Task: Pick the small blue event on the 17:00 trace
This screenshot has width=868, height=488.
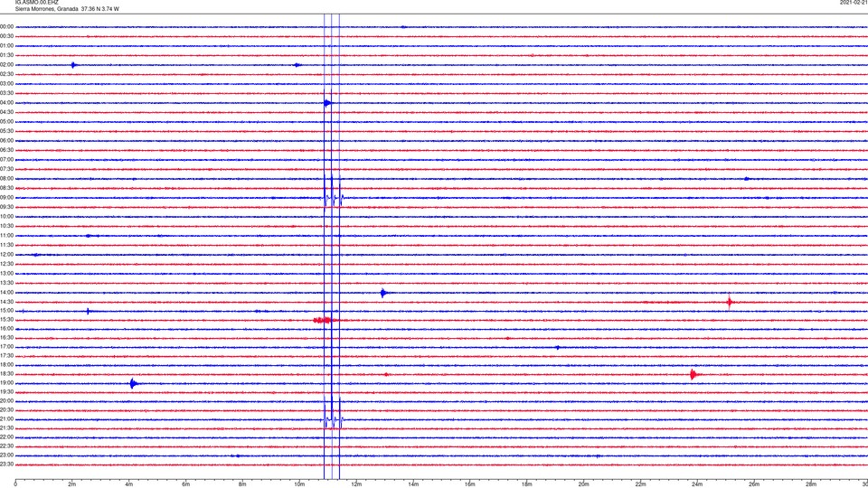Action: click(558, 347)
